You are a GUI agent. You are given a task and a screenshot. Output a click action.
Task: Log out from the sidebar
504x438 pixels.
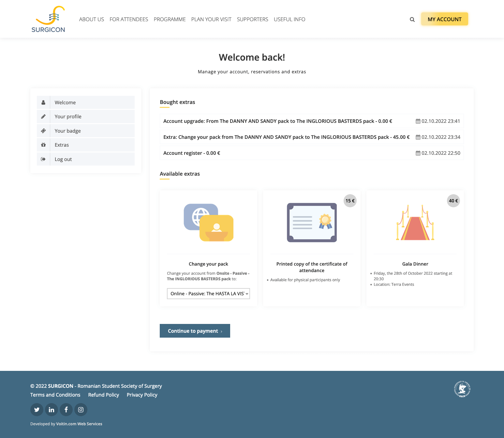click(63, 159)
